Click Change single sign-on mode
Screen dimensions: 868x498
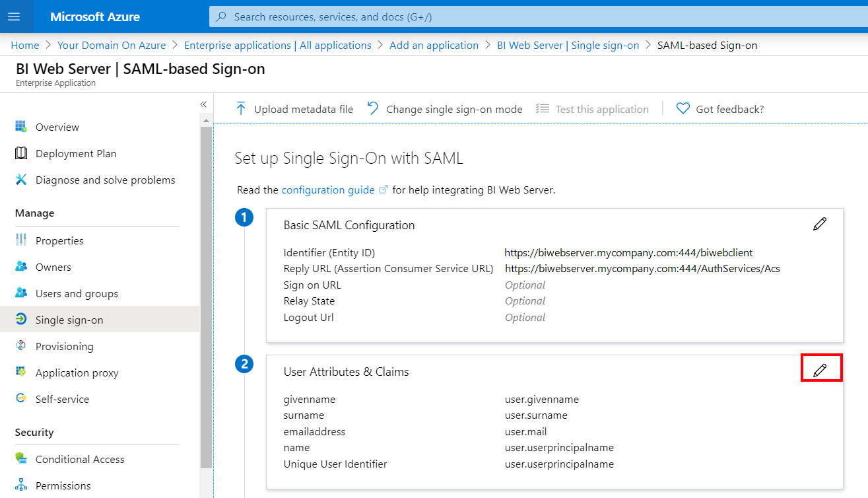453,109
